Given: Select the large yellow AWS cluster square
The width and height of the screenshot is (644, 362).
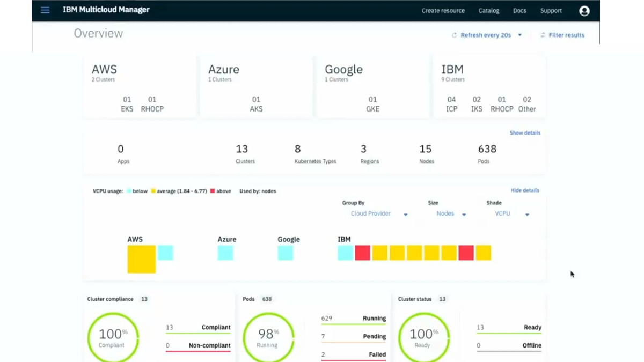Looking at the screenshot, I should click(141, 259).
